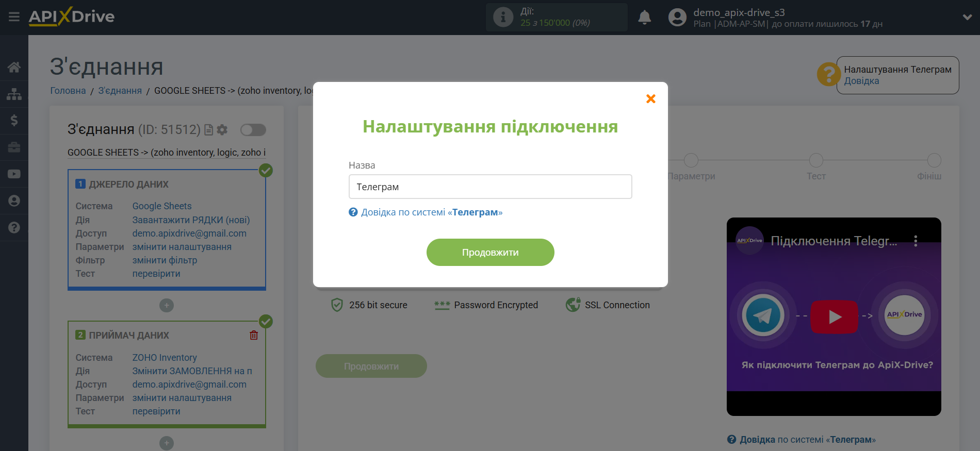Click source block green checkmark

pyautogui.click(x=266, y=171)
